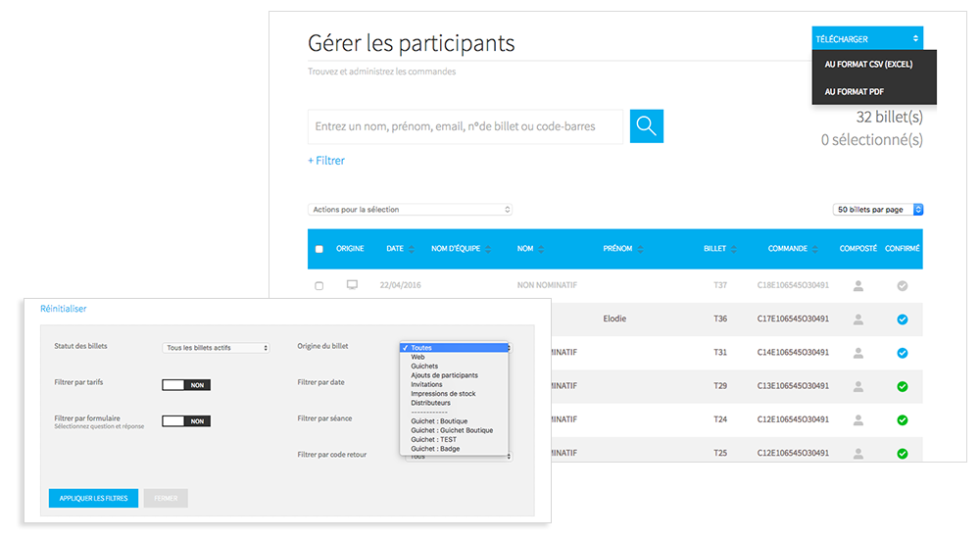The image size is (980, 539).
Task: Click order number C13E106545O30491
Action: pos(793,386)
